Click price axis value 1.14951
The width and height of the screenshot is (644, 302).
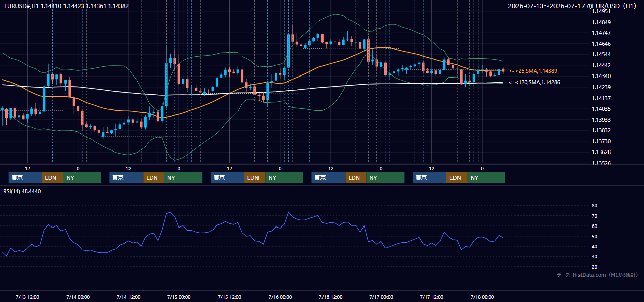pos(602,12)
